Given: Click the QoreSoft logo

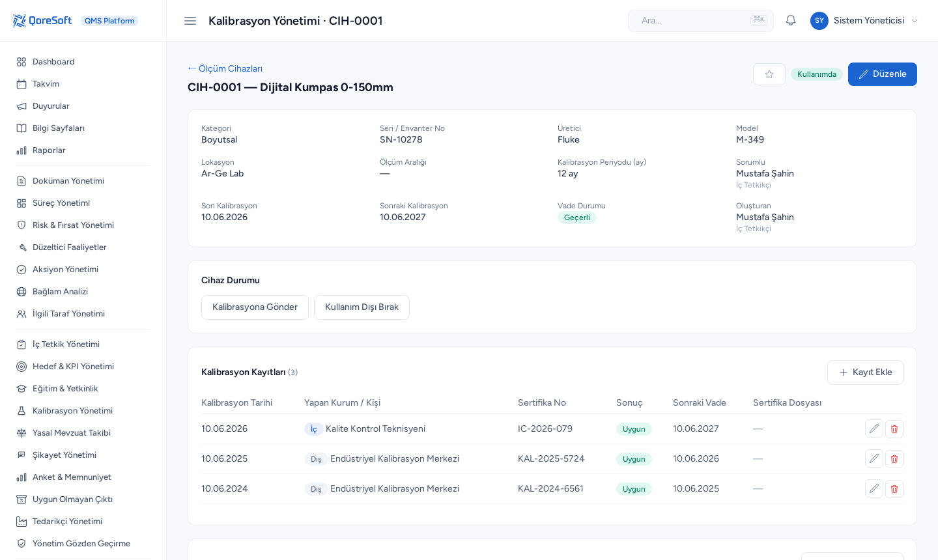Looking at the screenshot, I should pos(42,21).
